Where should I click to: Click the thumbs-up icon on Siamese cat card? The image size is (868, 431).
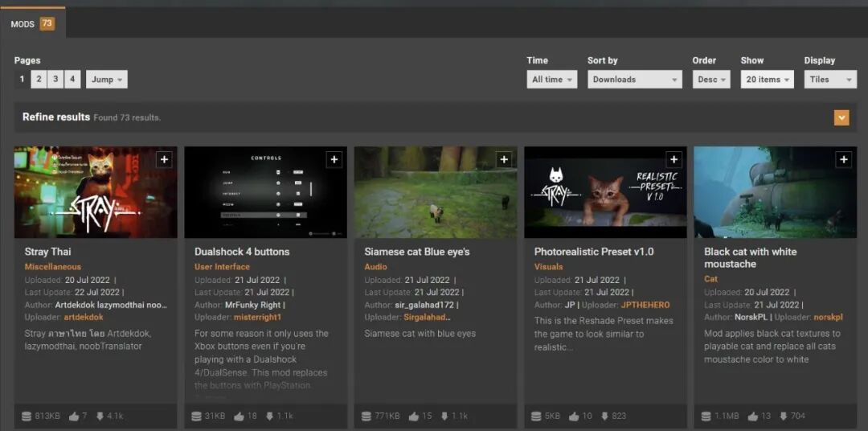pyautogui.click(x=413, y=416)
